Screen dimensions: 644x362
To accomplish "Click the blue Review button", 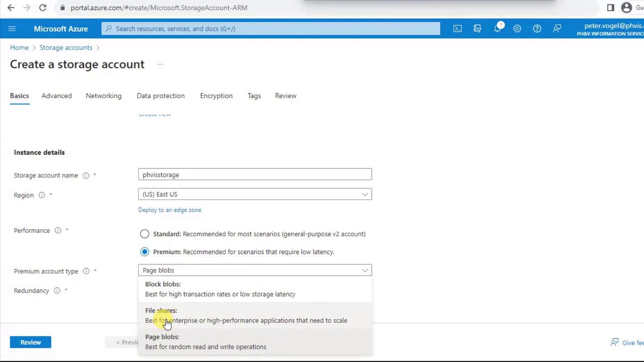I will 31,342.
